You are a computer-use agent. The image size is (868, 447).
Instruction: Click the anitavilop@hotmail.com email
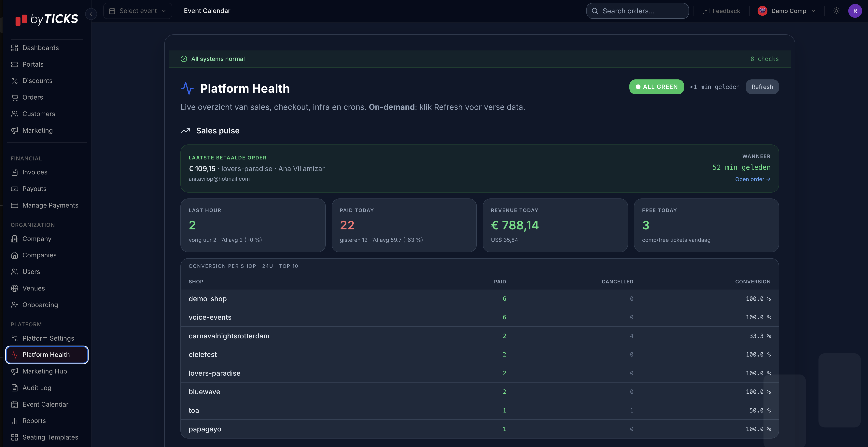(219, 179)
